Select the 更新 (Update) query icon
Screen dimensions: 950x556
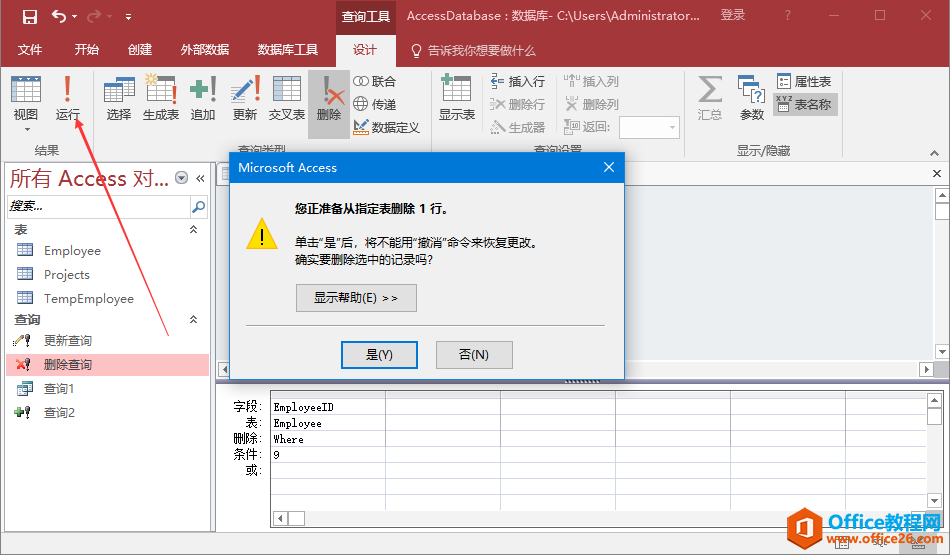[245, 98]
